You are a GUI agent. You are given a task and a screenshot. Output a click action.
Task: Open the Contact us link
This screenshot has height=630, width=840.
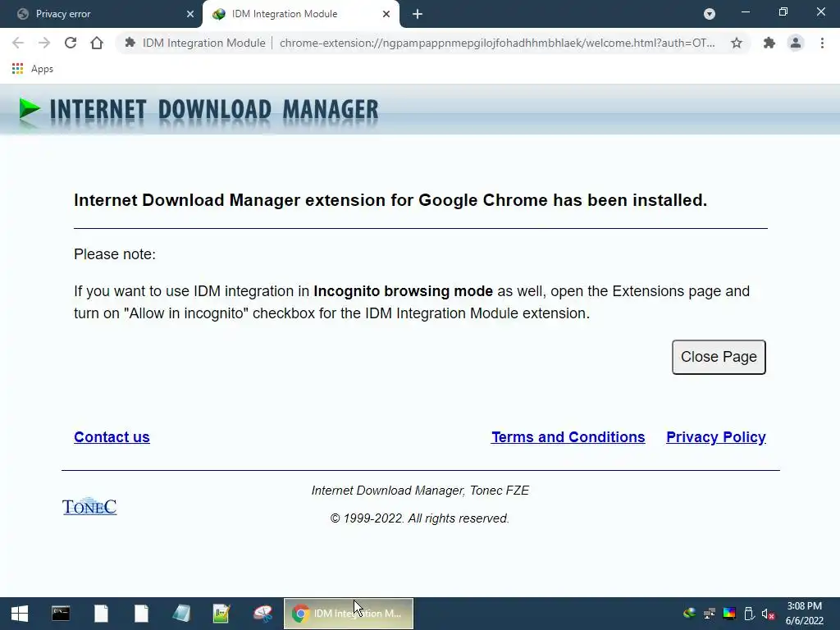pos(112,437)
